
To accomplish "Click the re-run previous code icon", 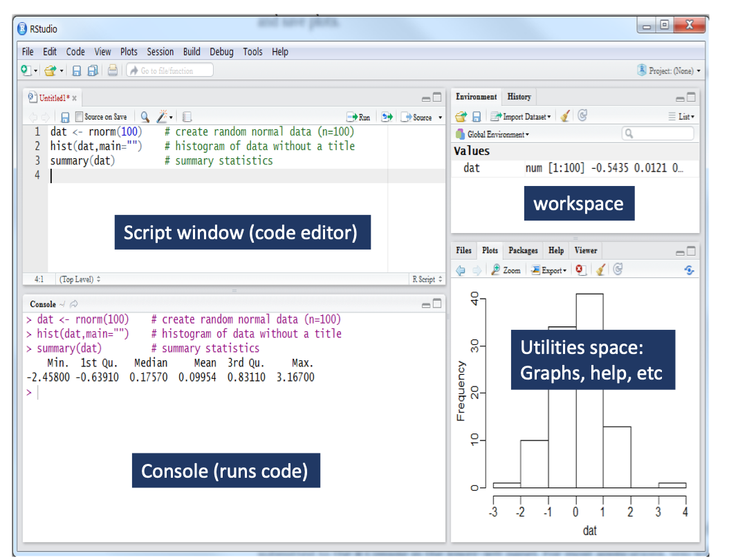I will coord(387,118).
